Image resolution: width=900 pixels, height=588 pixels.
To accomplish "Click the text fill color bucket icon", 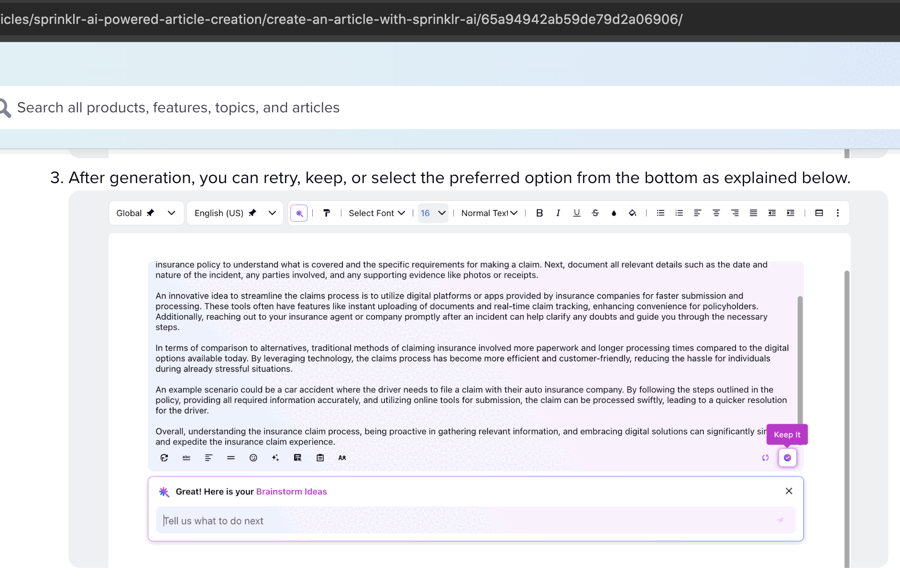I will click(633, 213).
